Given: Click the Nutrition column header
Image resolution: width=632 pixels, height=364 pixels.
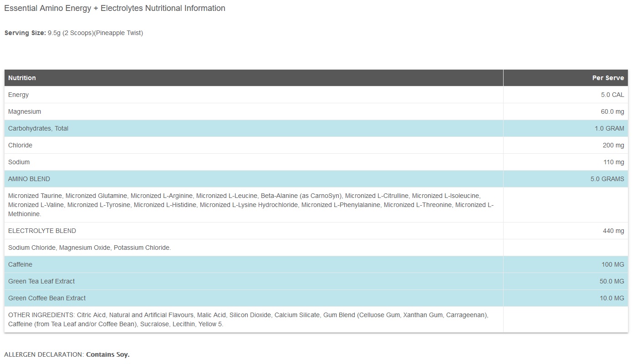Looking at the screenshot, I should point(22,78).
